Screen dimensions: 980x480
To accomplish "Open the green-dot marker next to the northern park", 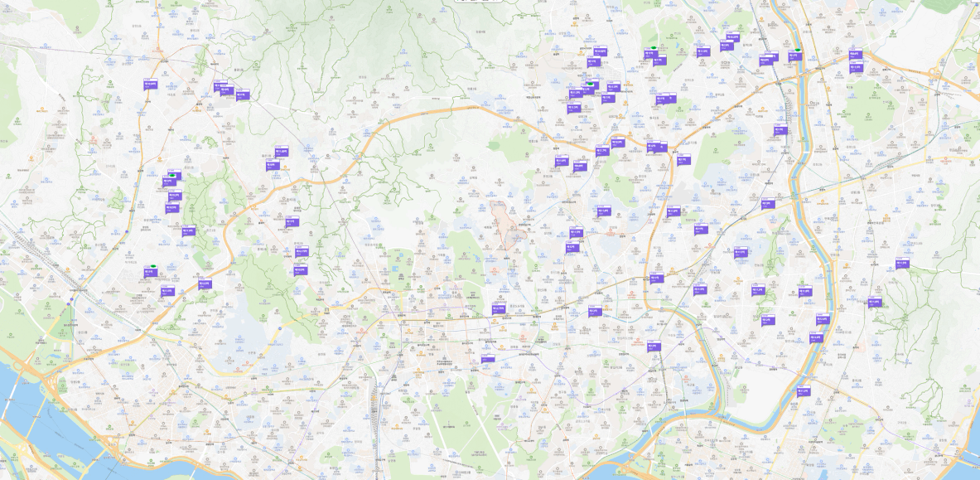I will click(649, 54).
